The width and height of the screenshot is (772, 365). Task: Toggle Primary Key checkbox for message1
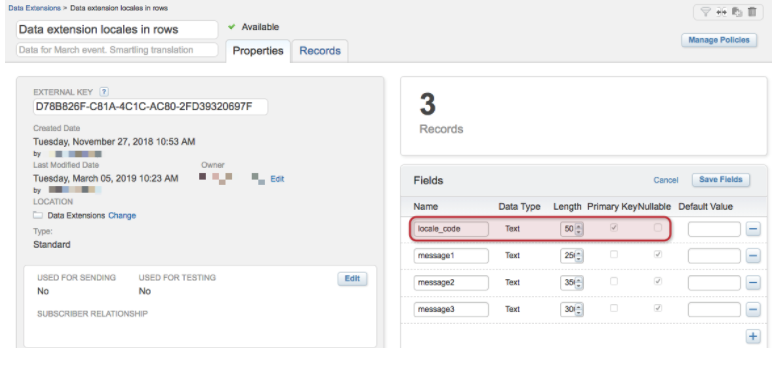[x=613, y=255]
